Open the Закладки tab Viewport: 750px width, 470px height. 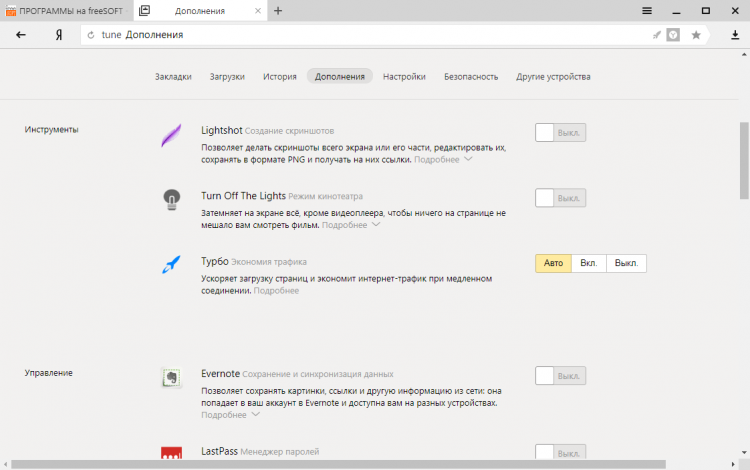pos(173,77)
